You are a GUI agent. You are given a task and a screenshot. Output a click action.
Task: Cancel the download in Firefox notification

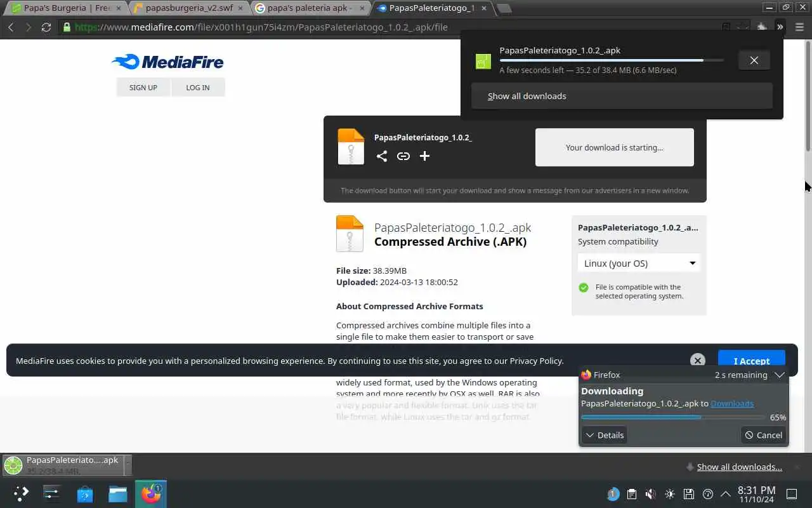[764, 435]
